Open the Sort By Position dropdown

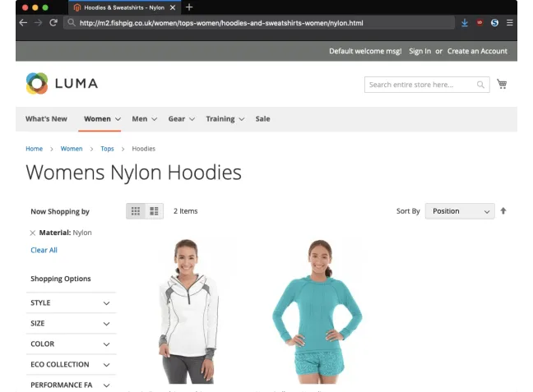click(x=459, y=211)
